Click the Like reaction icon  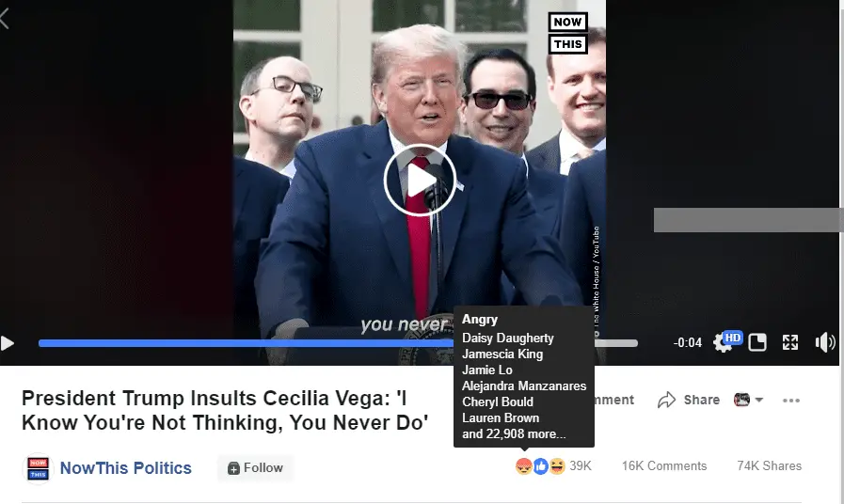540,465
